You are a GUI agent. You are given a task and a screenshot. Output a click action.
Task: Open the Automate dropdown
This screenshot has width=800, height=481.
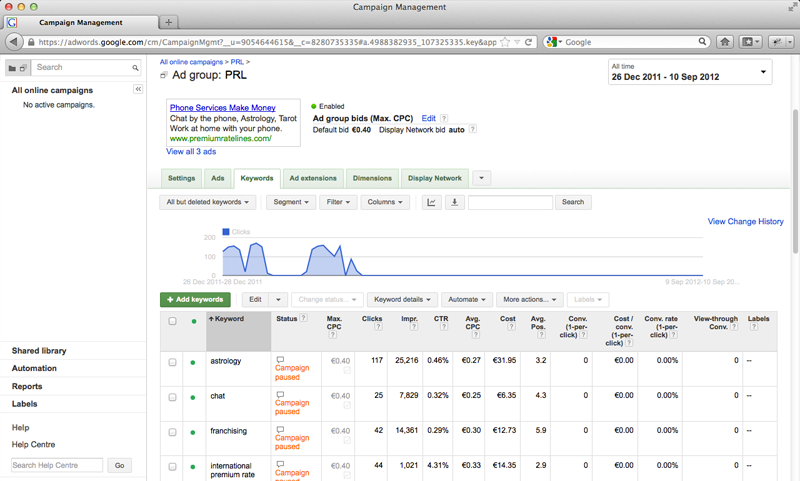click(467, 299)
